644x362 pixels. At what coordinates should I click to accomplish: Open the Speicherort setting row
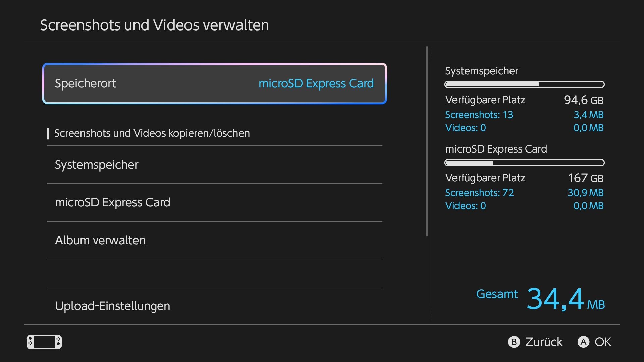tap(215, 83)
